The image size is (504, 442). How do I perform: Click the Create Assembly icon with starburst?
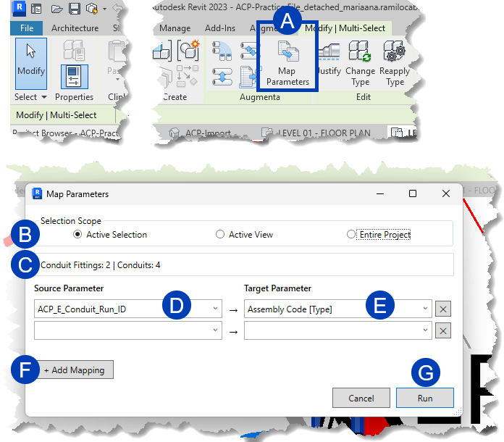pos(188,50)
